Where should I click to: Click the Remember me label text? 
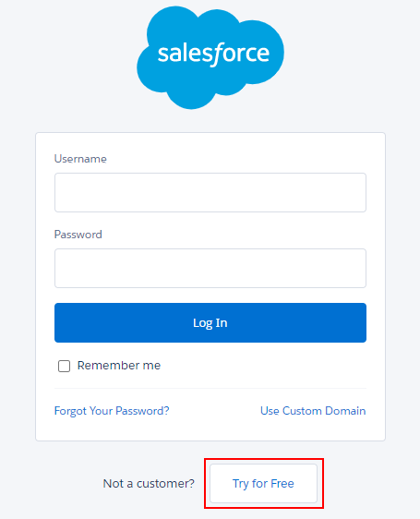119,366
